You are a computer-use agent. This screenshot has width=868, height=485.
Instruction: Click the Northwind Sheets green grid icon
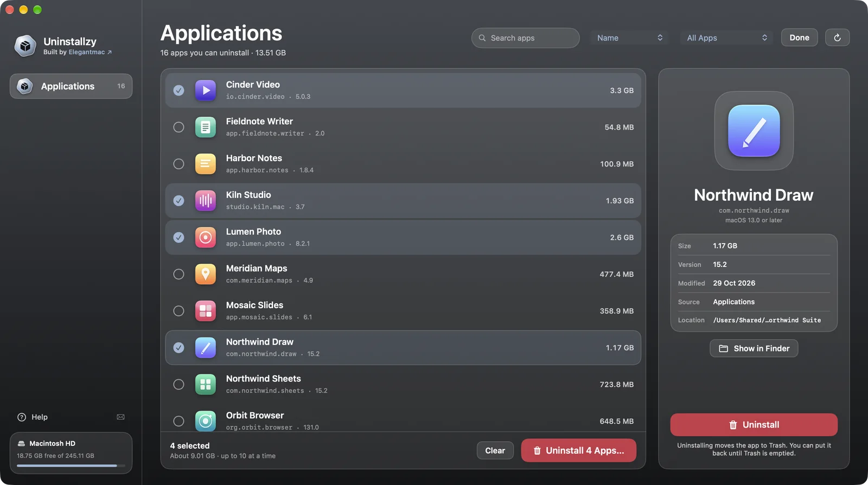click(x=206, y=385)
